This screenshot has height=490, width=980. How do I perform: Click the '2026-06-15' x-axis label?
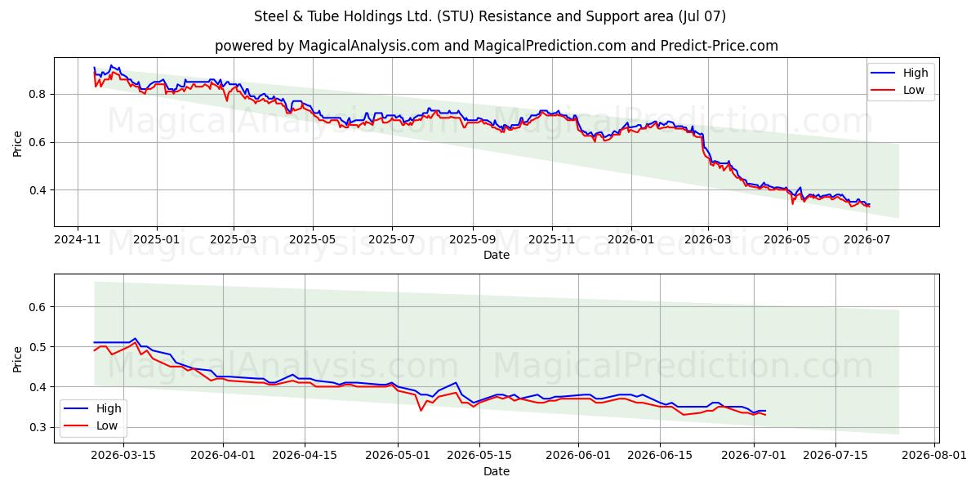660,457
